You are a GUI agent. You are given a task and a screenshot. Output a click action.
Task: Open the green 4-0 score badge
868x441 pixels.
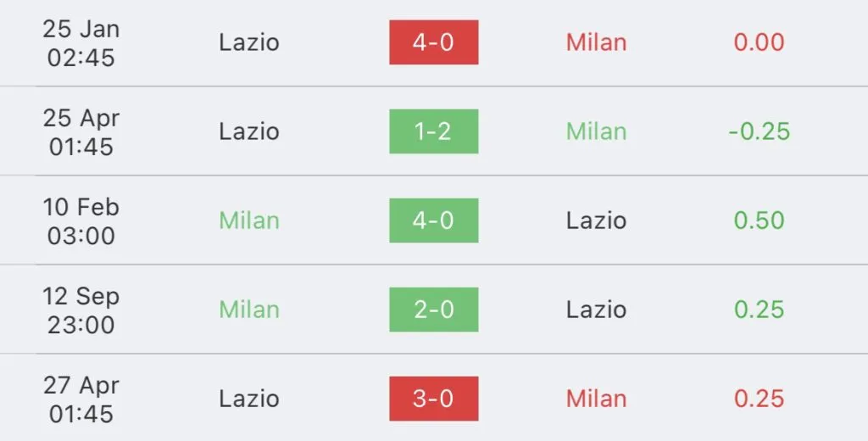(x=433, y=220)
